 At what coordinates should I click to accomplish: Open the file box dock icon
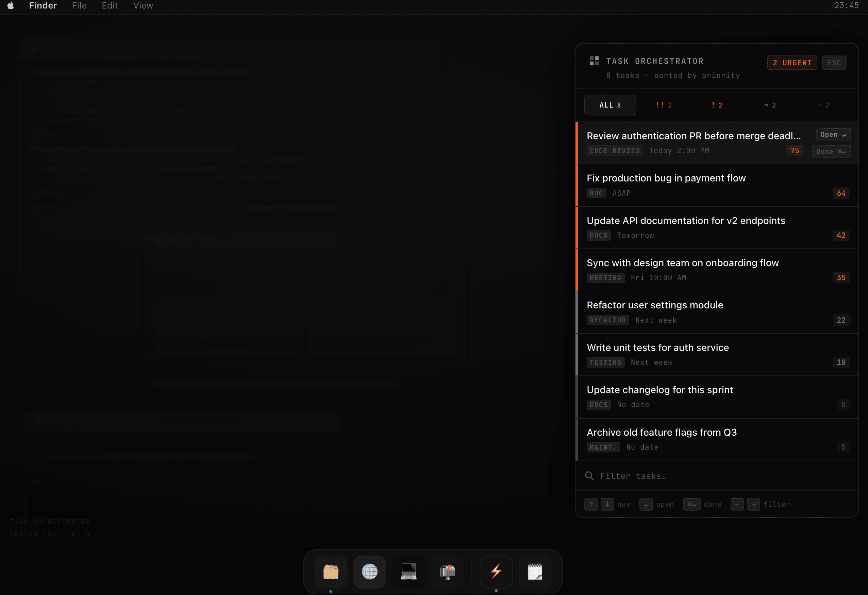[331, 572]
